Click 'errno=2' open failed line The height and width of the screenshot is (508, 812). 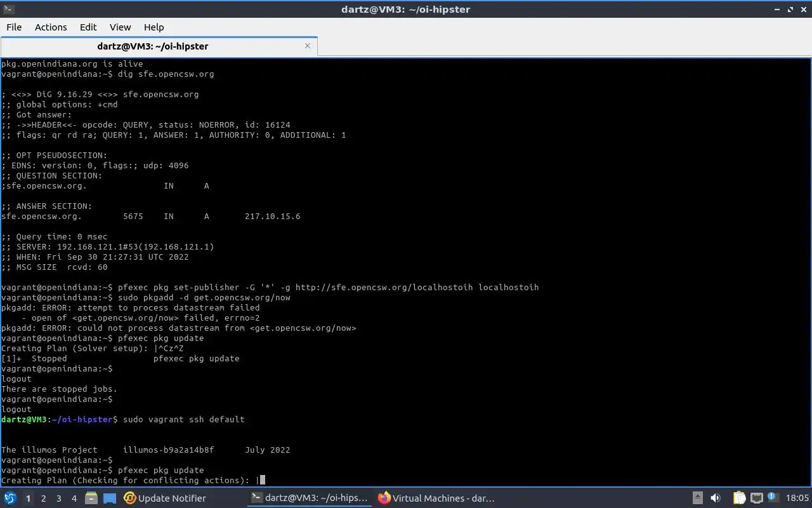pyautogui.click(x=140, y=317)
